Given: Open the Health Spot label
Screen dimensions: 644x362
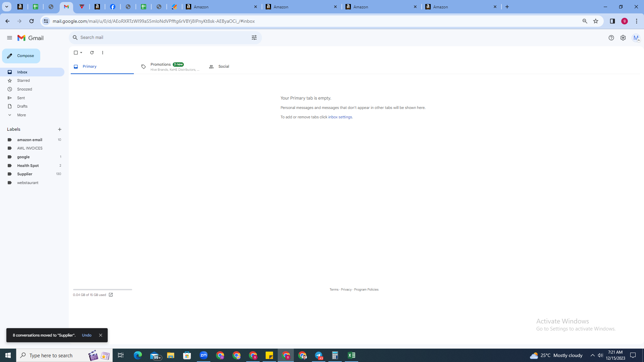Looking at the screenshot, I should tap(32, 166).
